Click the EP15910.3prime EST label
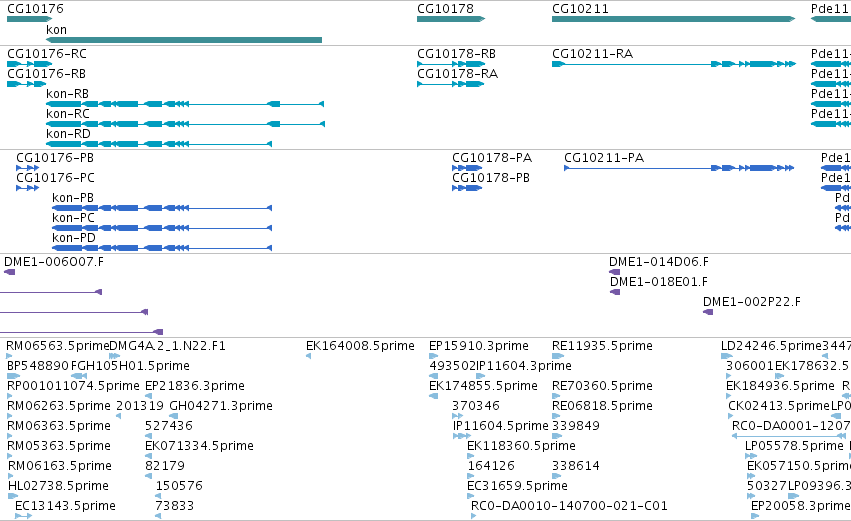Screen dimensions: 851x521 [x=479, y=346]
